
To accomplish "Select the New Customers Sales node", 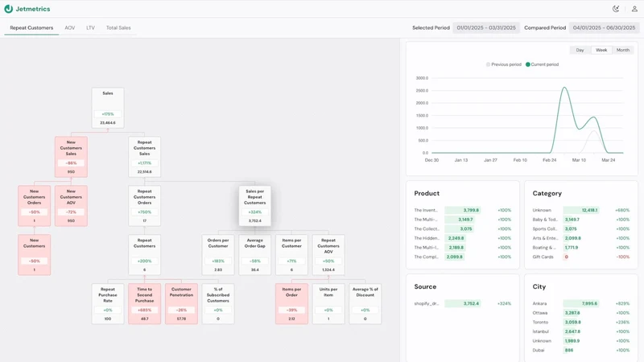I will coord(71,157).
